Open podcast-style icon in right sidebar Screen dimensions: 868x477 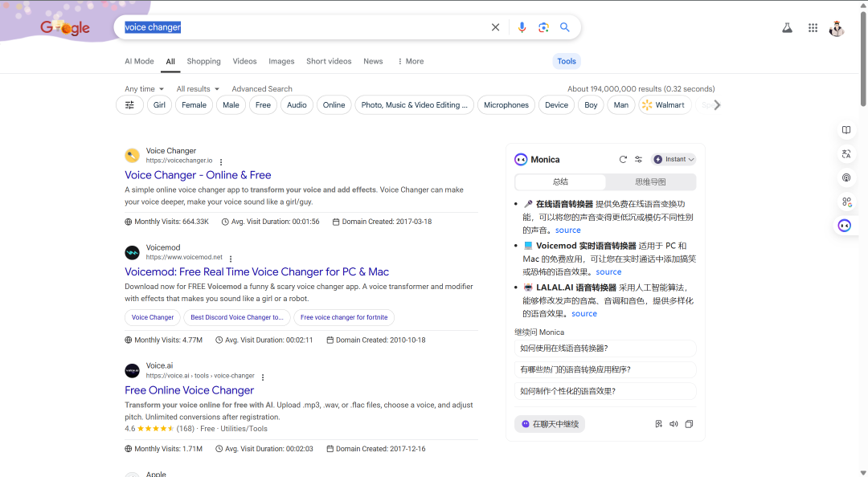(846, 177)
